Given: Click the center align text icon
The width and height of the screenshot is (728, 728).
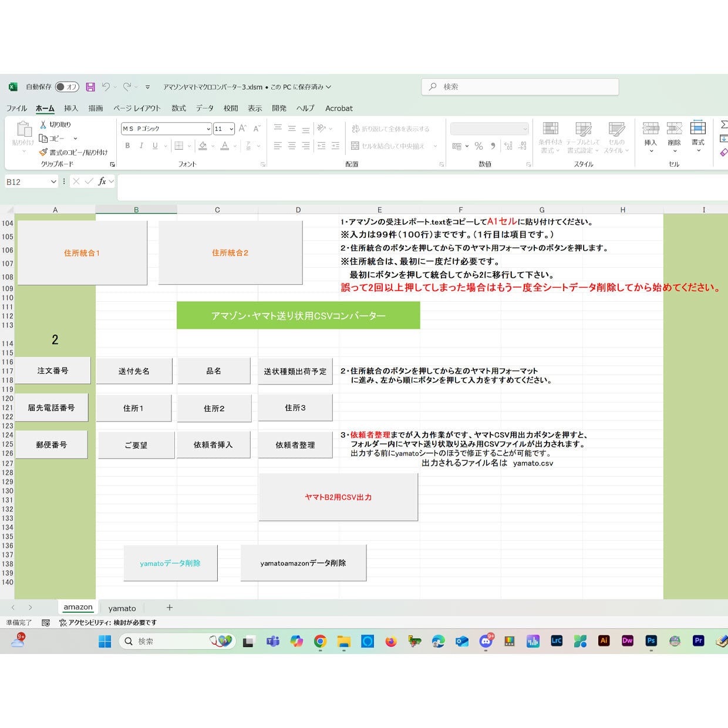Looking at the screenshot, I should tap(292, 146).
